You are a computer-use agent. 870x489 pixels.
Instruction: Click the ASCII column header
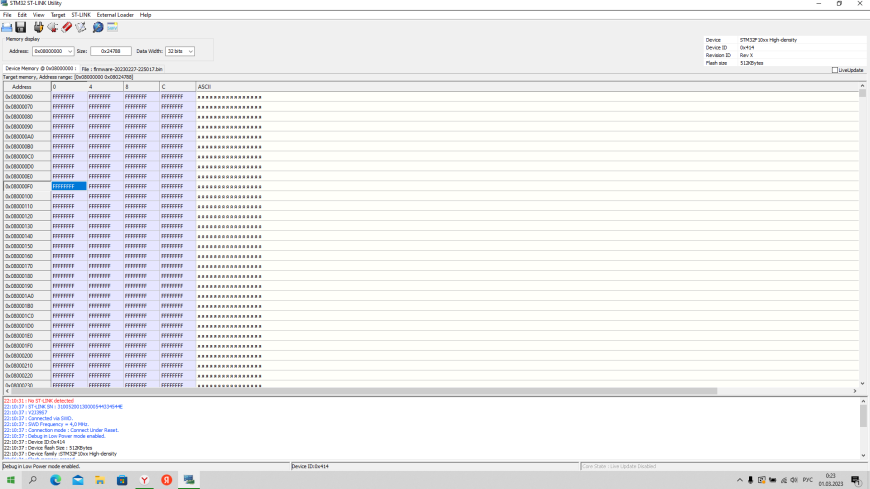point(527,87)
